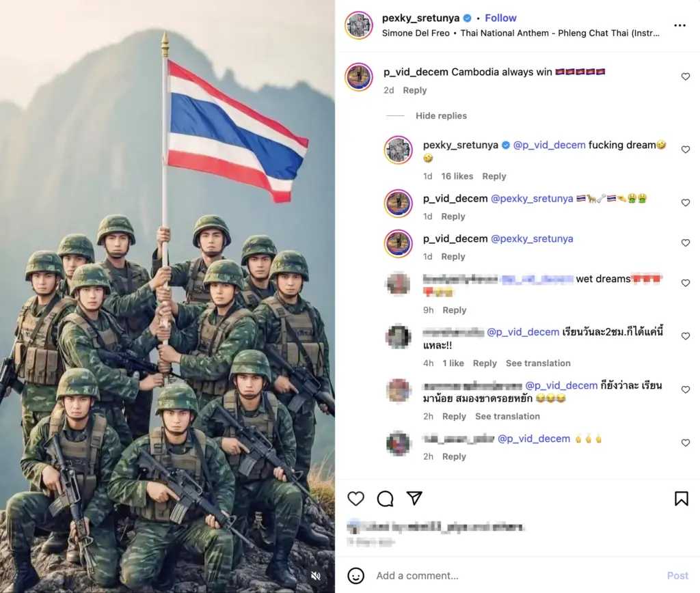The image size is (700, 593).
Task: See translation of the 4h Thai reply
Action: (x=538, y=363)
